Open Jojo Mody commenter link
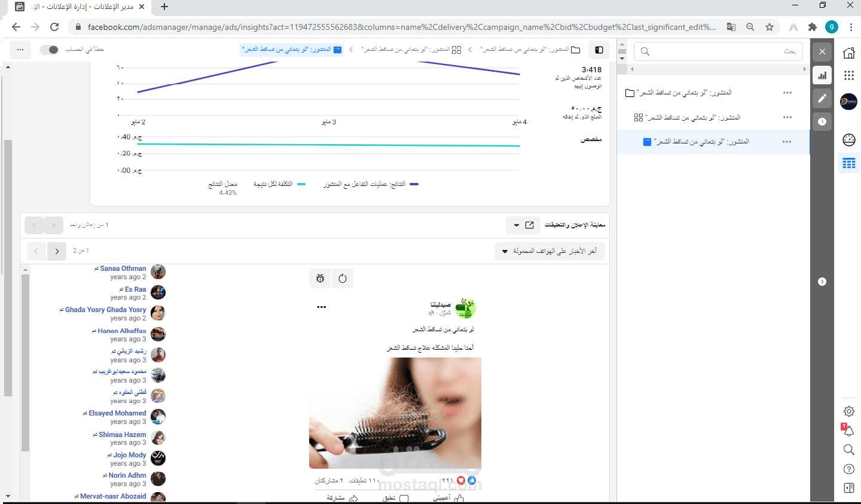Image resolution: width=861 pixels, height=504 pixels. click(x=130, y=455)
